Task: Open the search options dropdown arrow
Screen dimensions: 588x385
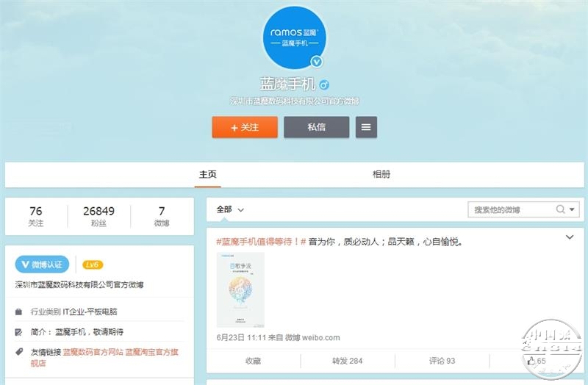Action: [572, 209]
